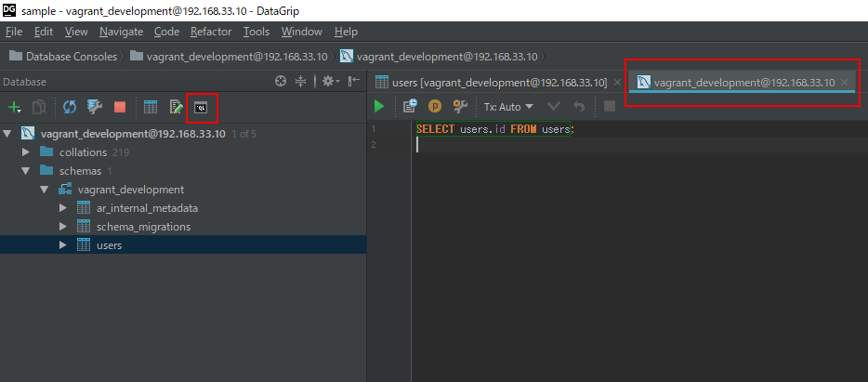Click the '1 of 5' schemas indicator
868x382 pixels.
tap(244, 134)
